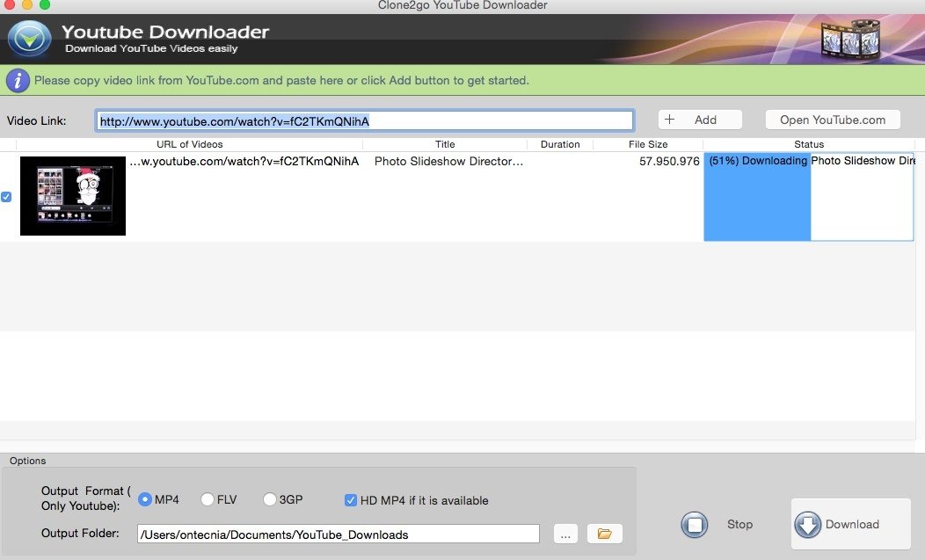Click the Title column header

(x=445, y=144)
